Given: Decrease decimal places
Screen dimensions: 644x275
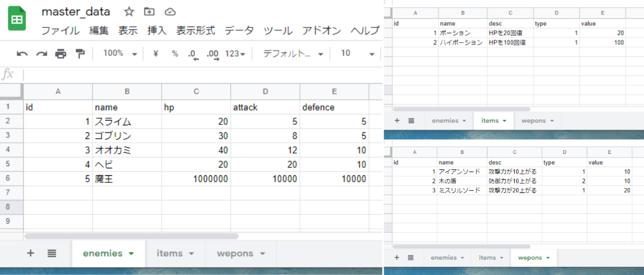Looking at the screenshot, I should click(194, 54).
